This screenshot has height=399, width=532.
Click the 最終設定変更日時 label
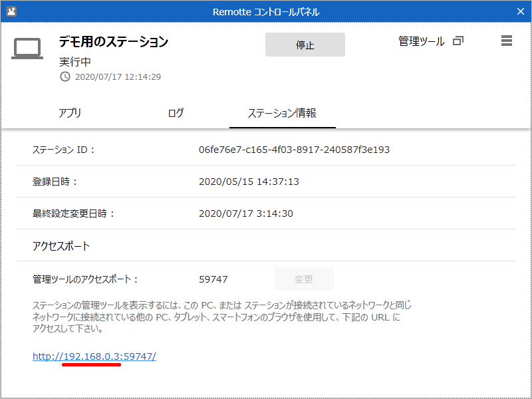[x=74, y=213]
